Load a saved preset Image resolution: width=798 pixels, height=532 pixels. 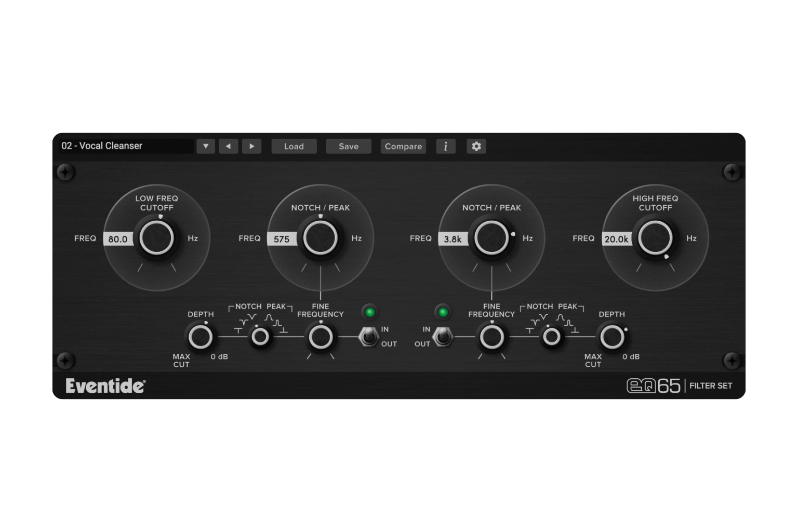(294, 146)
